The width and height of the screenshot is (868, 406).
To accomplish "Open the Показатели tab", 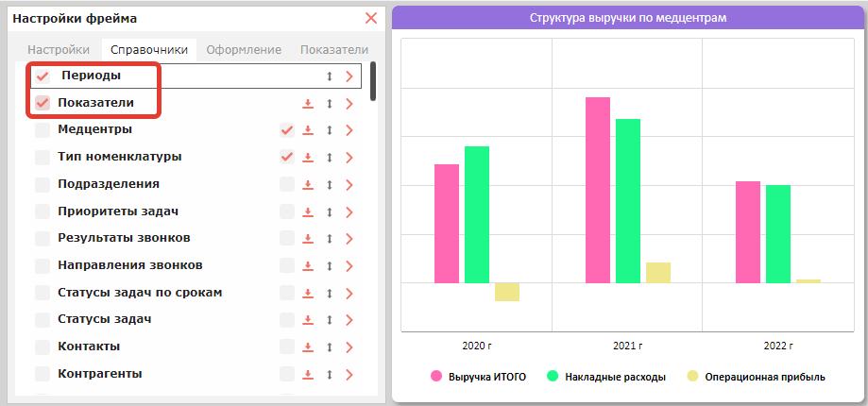I will coord(334,50).
